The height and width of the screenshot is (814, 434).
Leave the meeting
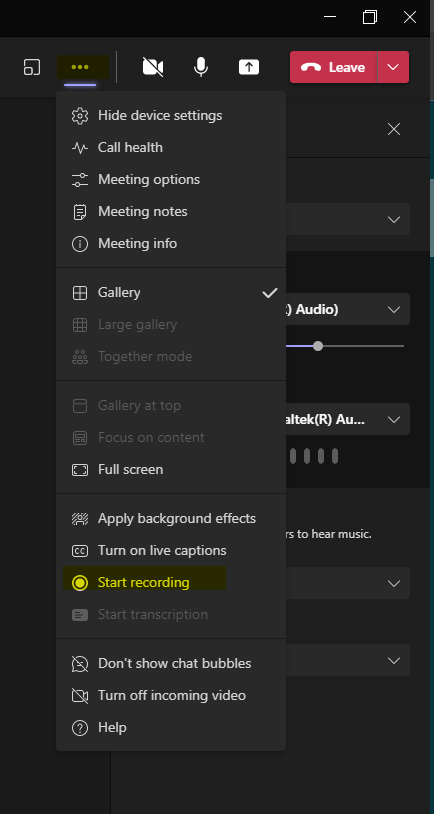tap(333, 67)
